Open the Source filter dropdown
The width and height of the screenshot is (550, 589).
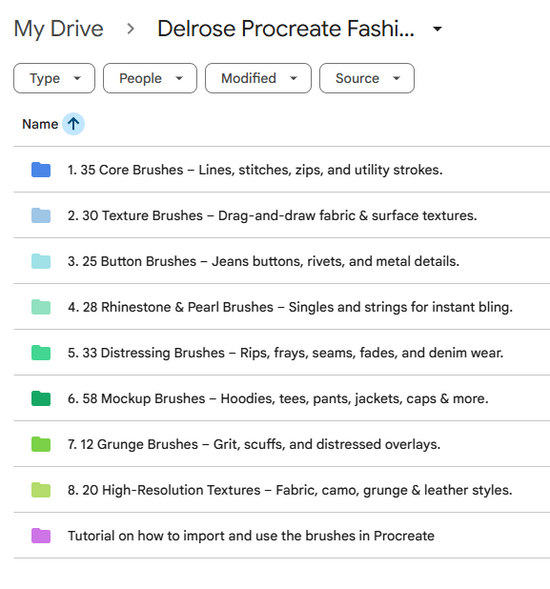click(367, 78)
